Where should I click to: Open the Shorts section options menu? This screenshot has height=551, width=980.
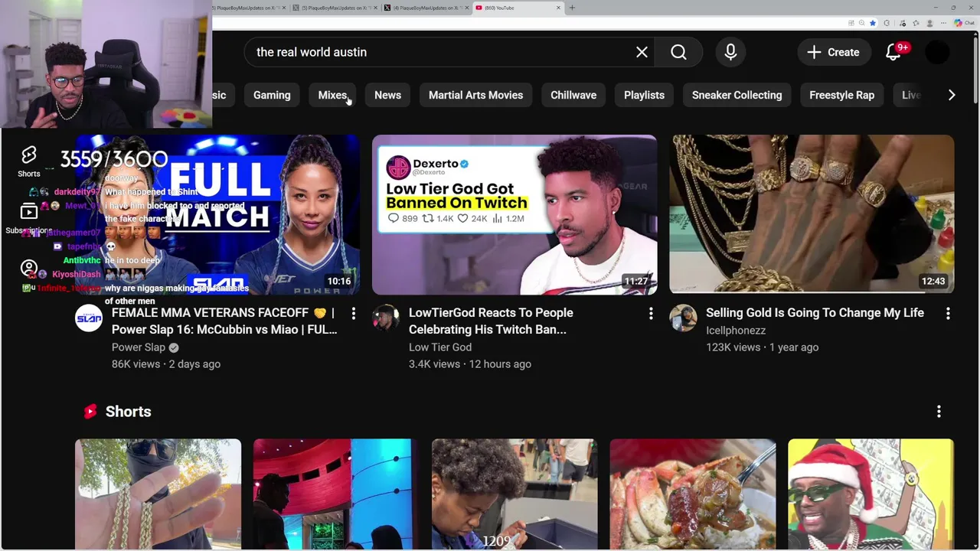[x=939, y=412]
